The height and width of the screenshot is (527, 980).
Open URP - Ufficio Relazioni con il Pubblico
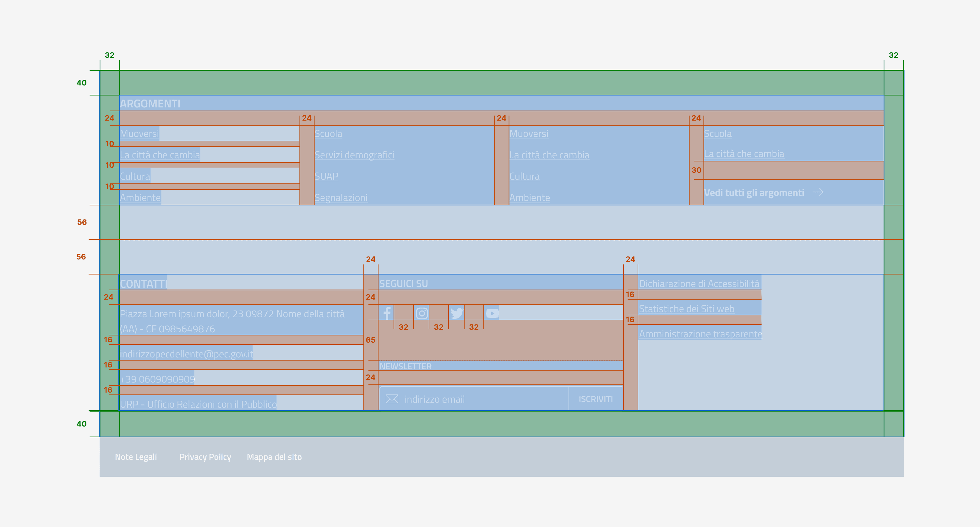[x=198, y=404]
